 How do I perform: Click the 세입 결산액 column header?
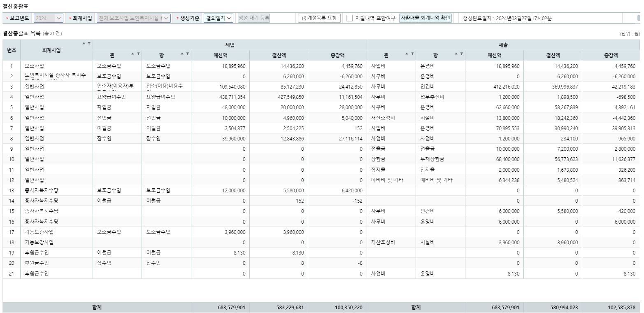click(x=279, y=55)
